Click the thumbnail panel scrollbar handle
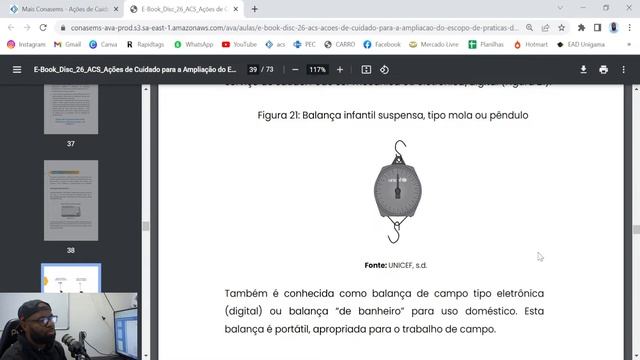The width and height of the screenshot is (640, 360). click(146, 226)
